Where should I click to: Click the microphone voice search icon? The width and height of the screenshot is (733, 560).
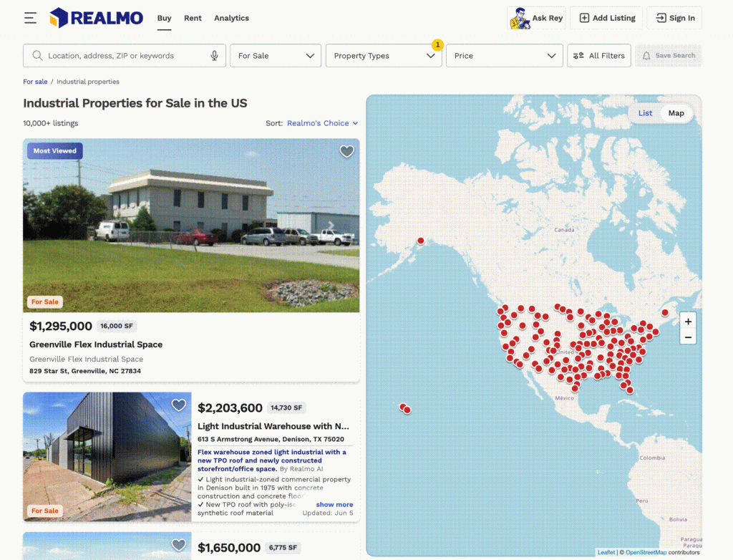click(x=214, y=56)
